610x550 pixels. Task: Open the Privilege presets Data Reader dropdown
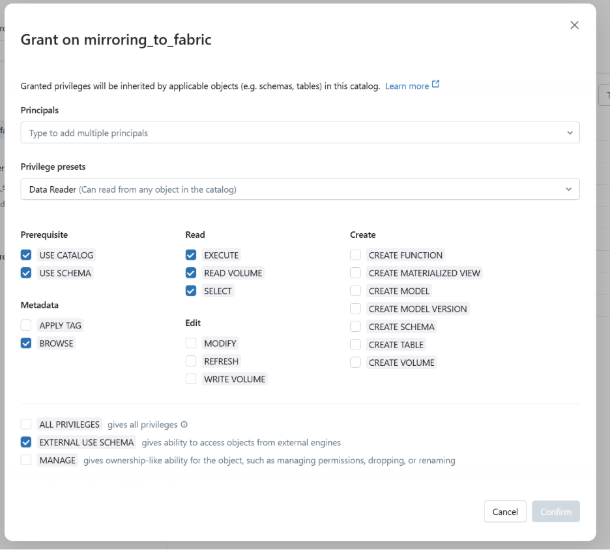[x=300, y=189]
